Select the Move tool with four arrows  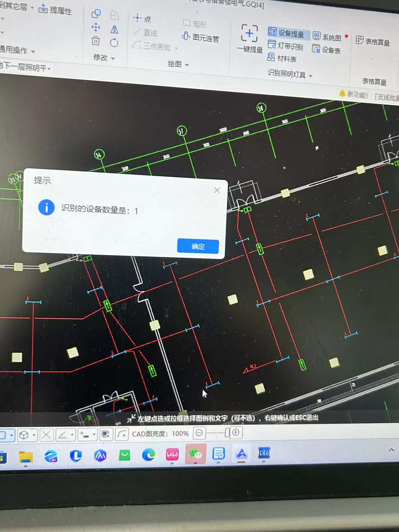click(x=96, y=27)
